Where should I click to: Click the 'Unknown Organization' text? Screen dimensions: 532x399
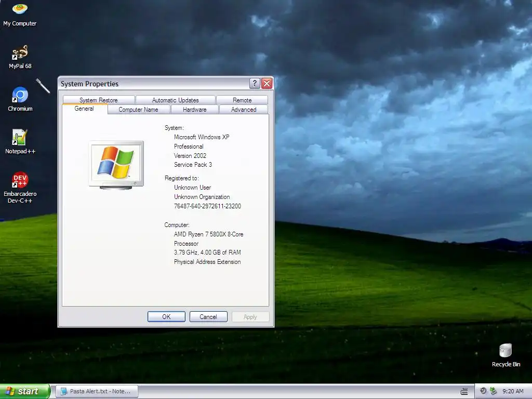[202, 197]
